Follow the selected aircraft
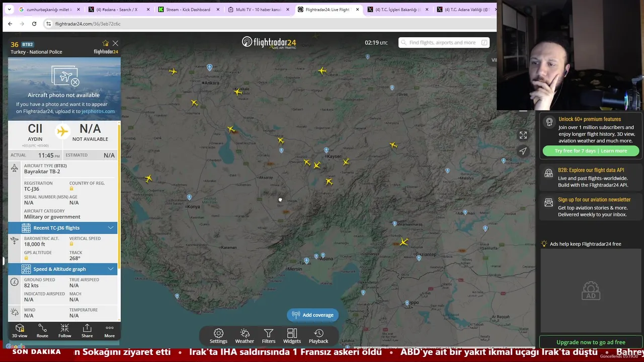This screenshot has height=362, width=644. pos(64,331)
